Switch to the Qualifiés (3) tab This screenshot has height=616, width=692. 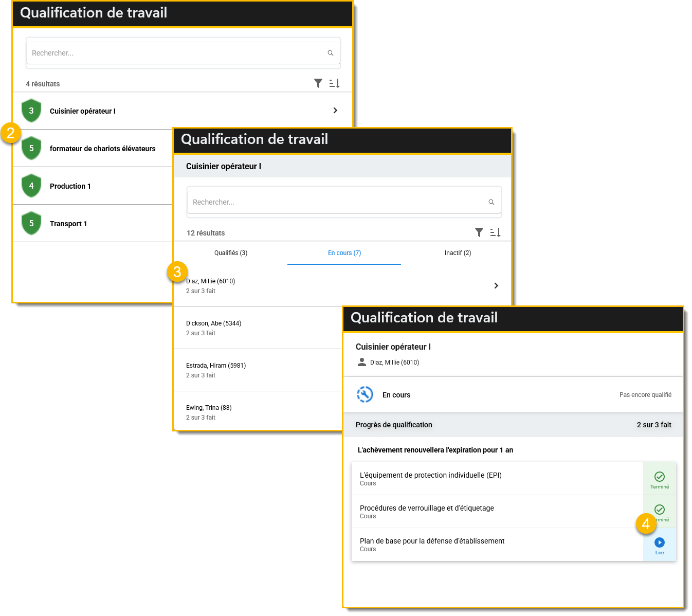pyautogui.click(x=231, y=253)
